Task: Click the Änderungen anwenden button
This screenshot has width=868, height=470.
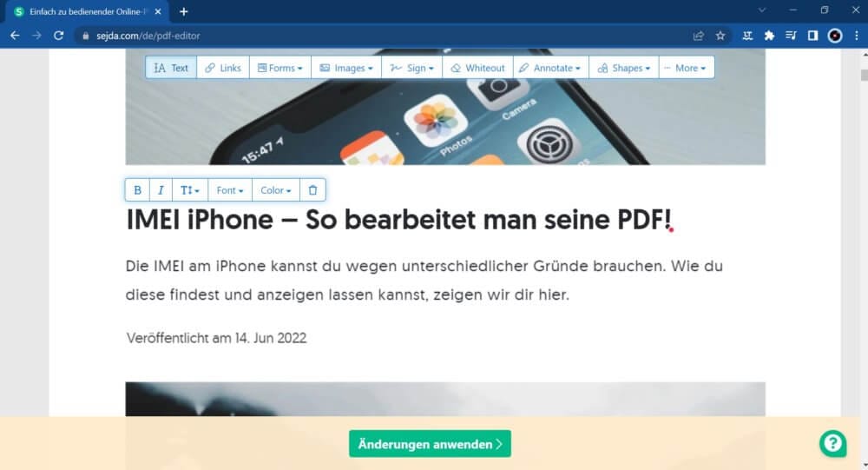Action: pyautogui.click(x=431, y=444)
